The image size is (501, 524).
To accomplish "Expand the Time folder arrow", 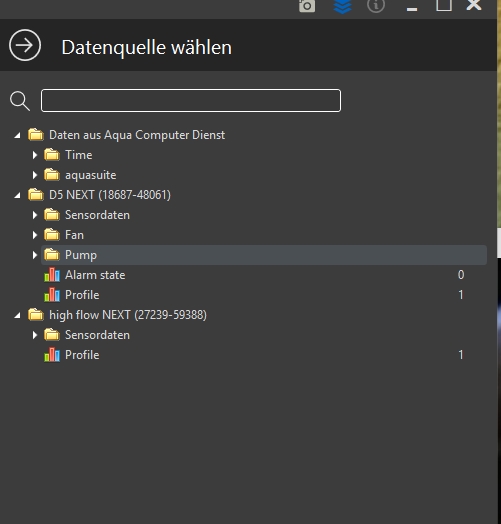I will [x=34, y=155].
